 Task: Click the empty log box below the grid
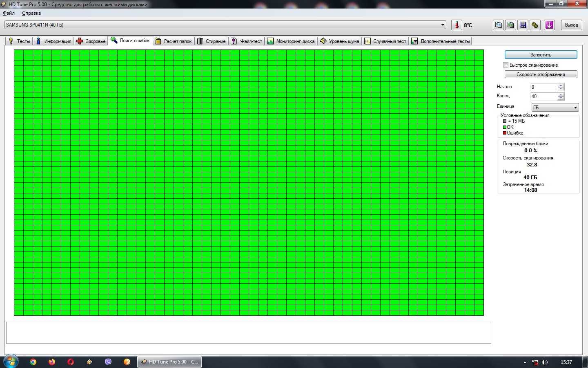(248, 333)
